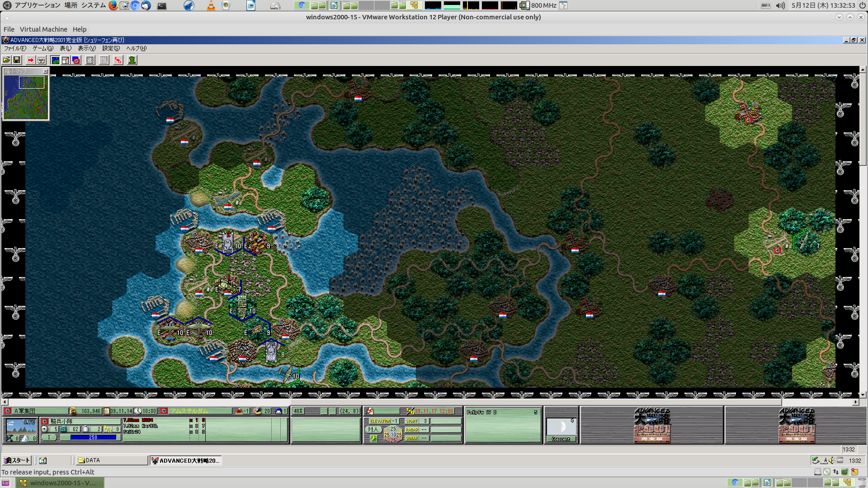This screenshot has width=868, height=488.
Task: Switch to the DATA folder taskbar item
Action: point(111,460)
